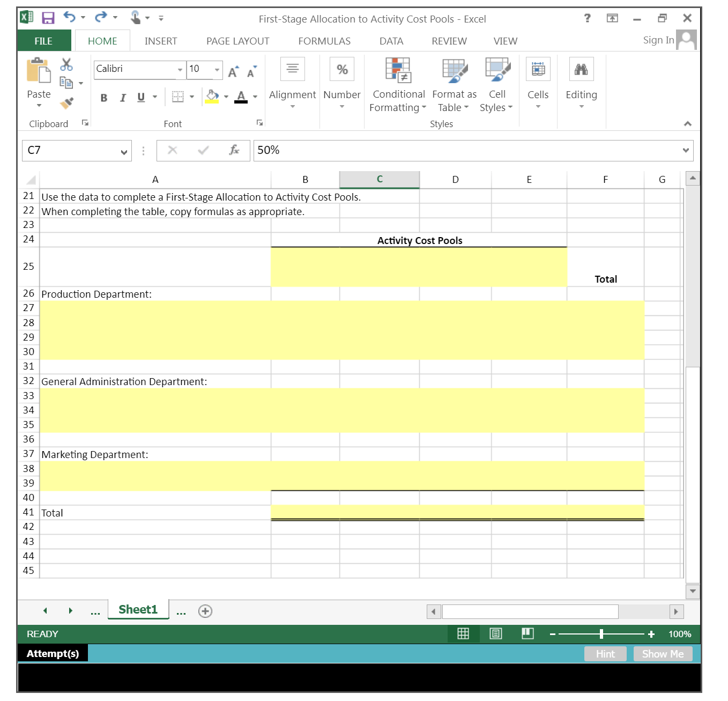Viewport: 728px width, 701px height.
Task: Select the Sheet1 tab
Action: 138,609
